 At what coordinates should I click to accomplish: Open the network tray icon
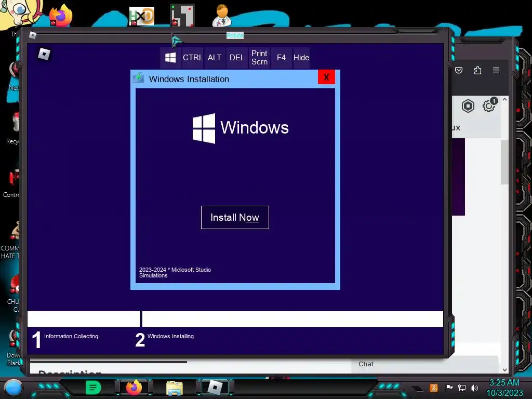tap(462, 388)
